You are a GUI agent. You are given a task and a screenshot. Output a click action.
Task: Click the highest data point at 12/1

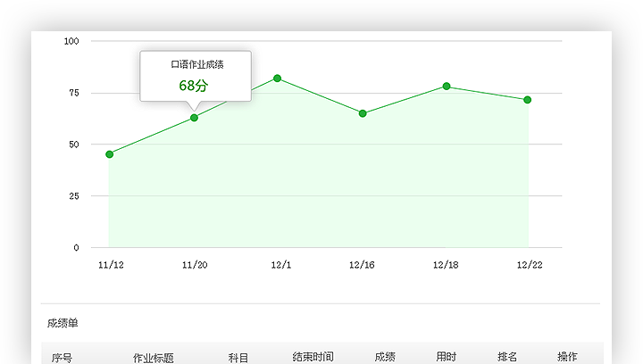point(278,79)
